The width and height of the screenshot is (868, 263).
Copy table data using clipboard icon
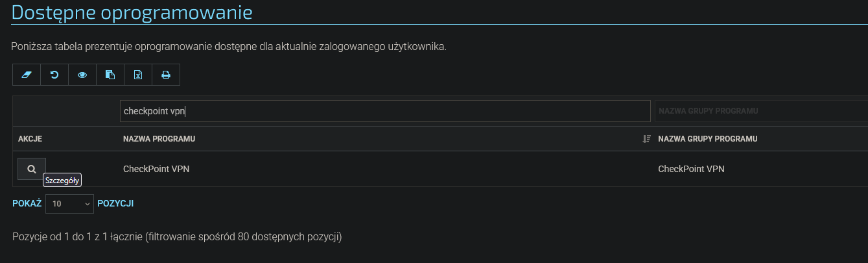pos(110,75)
